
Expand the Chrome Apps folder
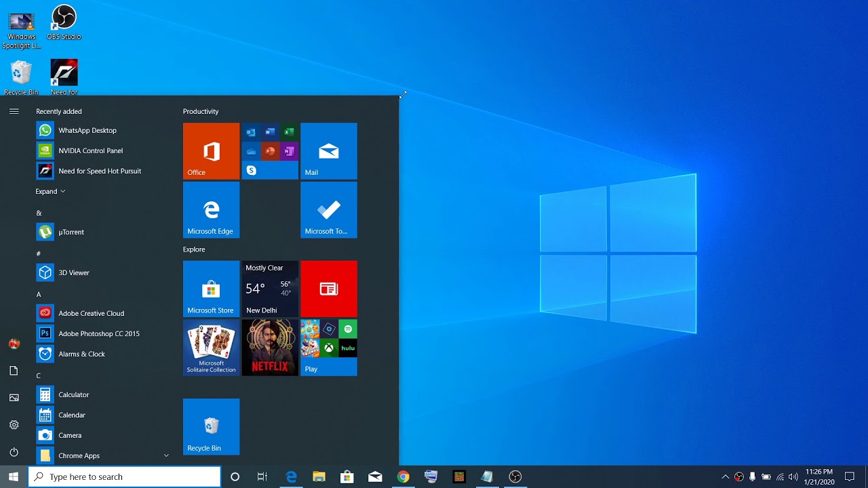[x=102, y=455]
